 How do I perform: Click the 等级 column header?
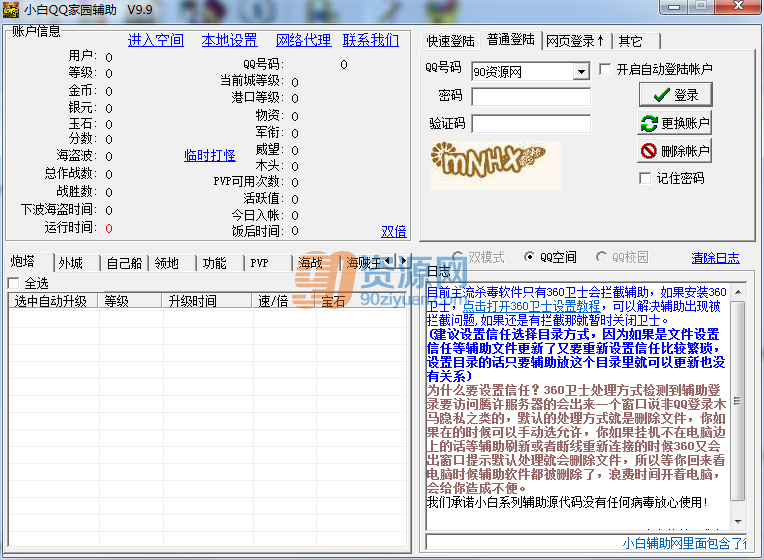pos(130,301)
